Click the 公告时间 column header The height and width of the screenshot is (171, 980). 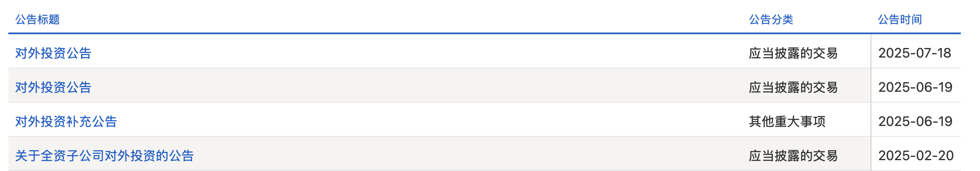[x=900, y=19]
